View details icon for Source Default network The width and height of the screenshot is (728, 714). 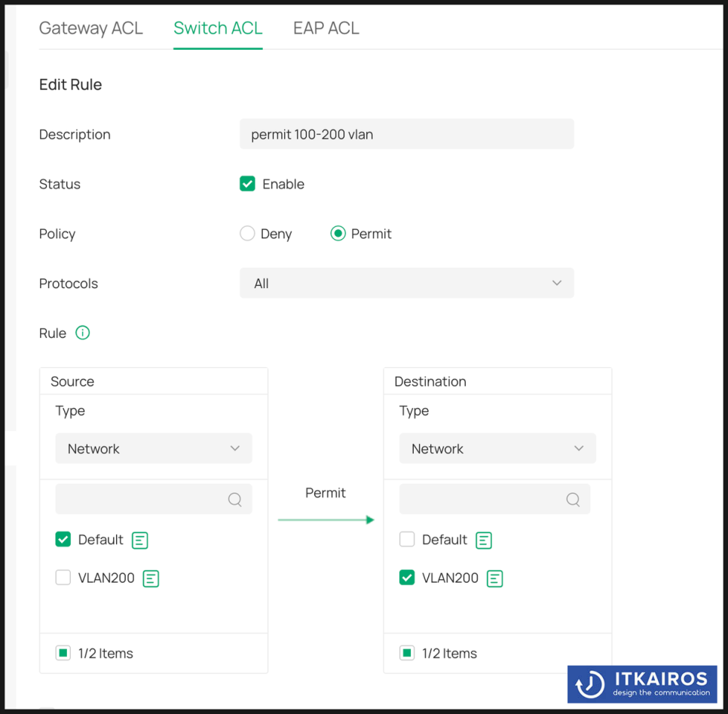point(139,541)
